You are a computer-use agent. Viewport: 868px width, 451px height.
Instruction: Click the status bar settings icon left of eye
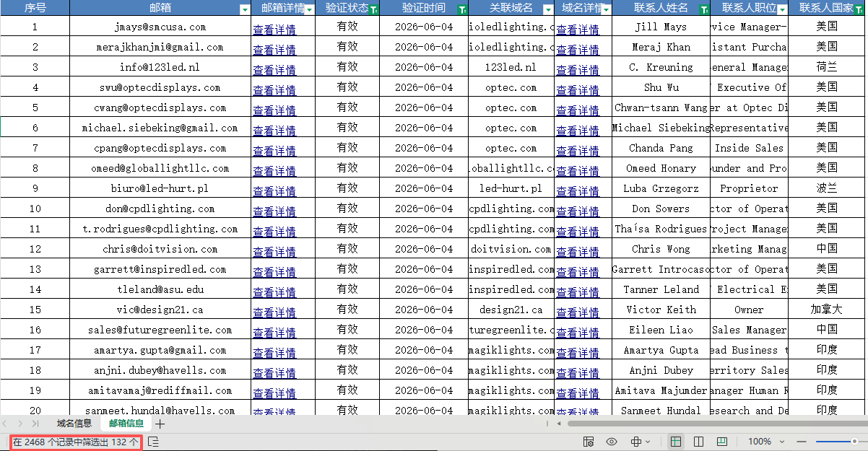coord(589,442)
